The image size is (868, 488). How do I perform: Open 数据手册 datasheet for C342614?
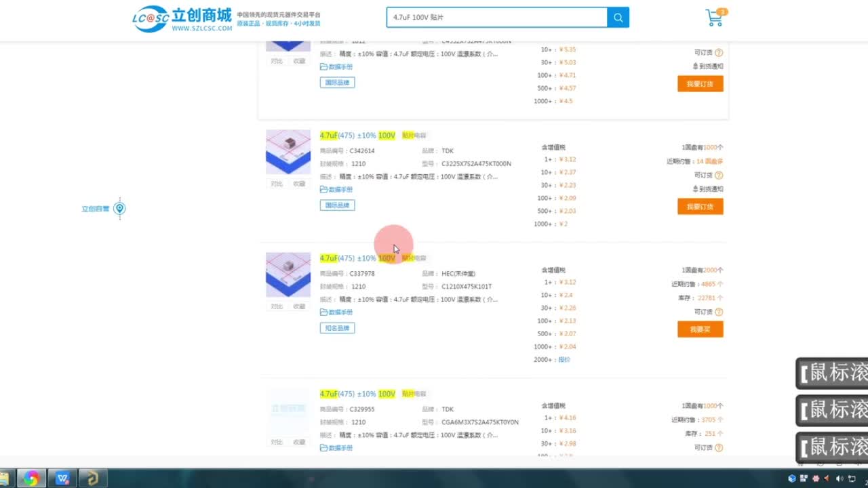coord(336,190)
